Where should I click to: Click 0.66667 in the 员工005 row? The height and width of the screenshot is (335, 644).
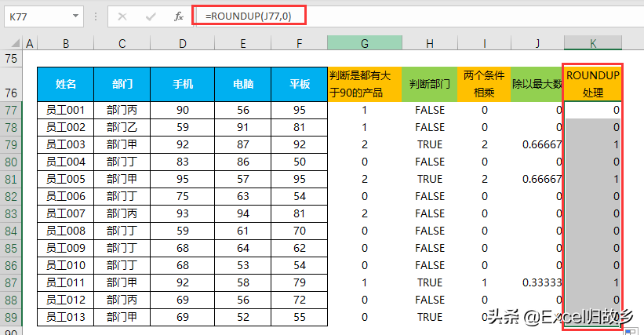pyautogui.click(x=537, y=179)
